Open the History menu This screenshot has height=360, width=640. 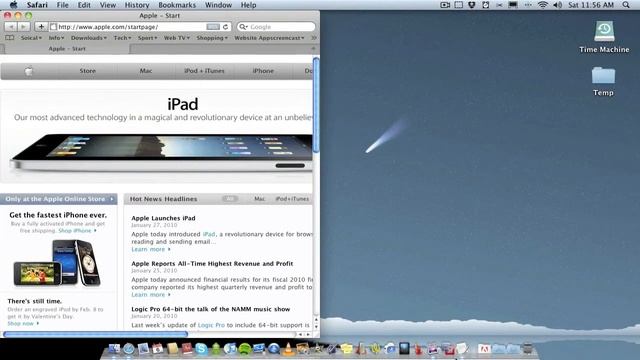point(137,5)
